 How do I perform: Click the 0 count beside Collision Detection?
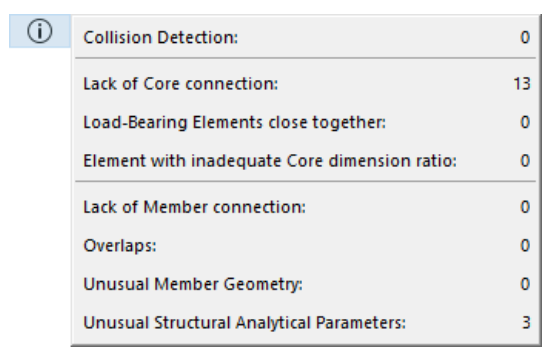pyautogui.click(x=525, y=37)
